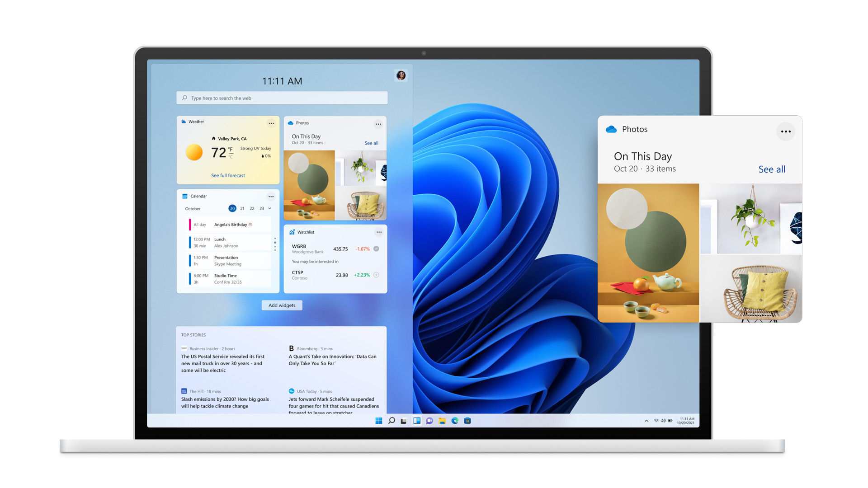
Task: Select the Calendar widget icon
Action: click(x=184, y=196)
